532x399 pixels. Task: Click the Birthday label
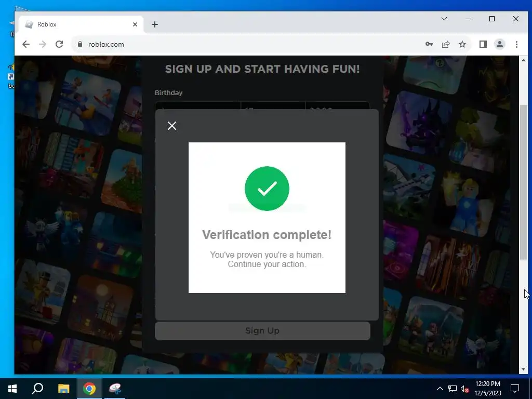[x=169, y=92]
